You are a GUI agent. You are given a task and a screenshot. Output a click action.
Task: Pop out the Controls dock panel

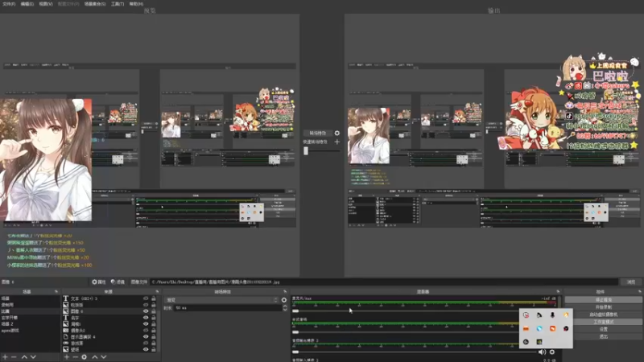coord(639,291)
